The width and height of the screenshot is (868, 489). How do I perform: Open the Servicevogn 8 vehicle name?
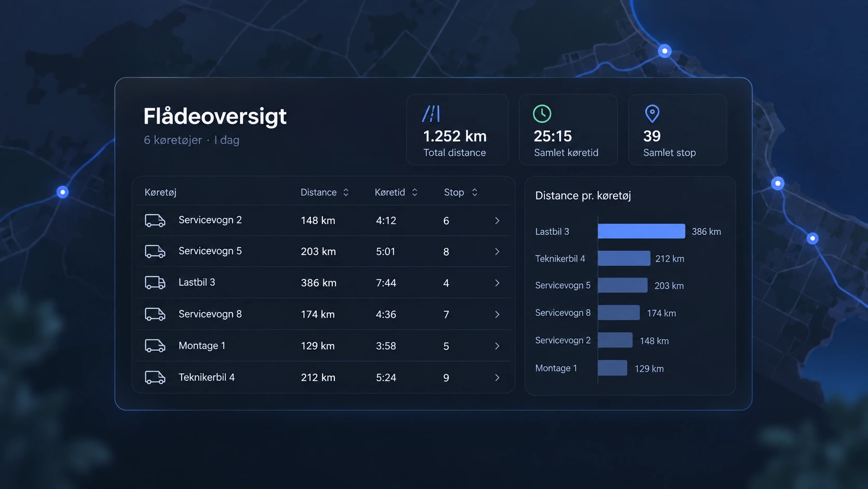click(210, 314)
